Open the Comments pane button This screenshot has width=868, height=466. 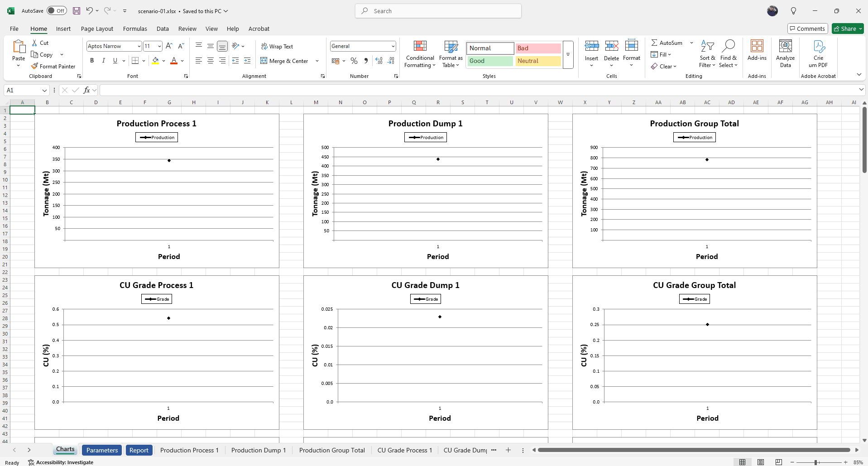807,29
